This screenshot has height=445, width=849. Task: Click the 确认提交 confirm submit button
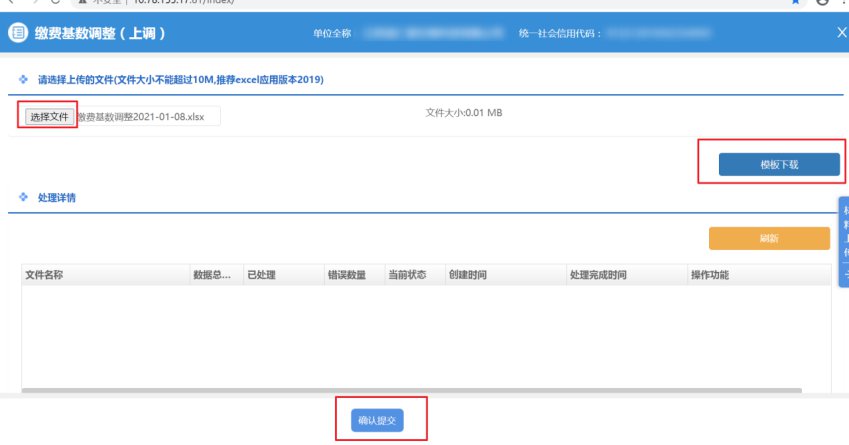click(x=377, y=420)
